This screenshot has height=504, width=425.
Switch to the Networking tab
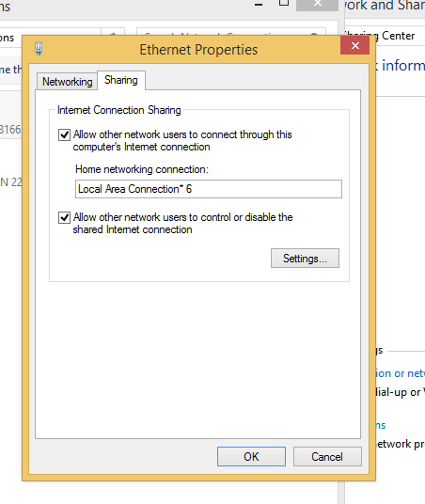click(67, 82)
